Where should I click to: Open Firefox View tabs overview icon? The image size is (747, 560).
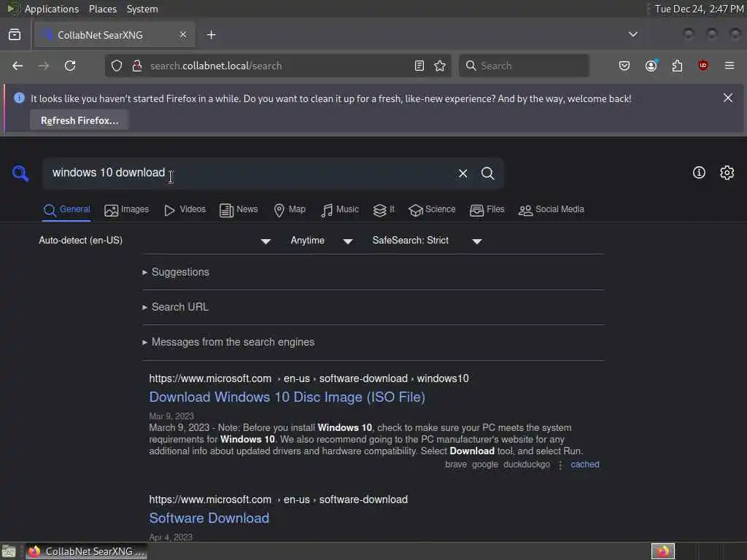pyautogui.click(x=15, y=35)
